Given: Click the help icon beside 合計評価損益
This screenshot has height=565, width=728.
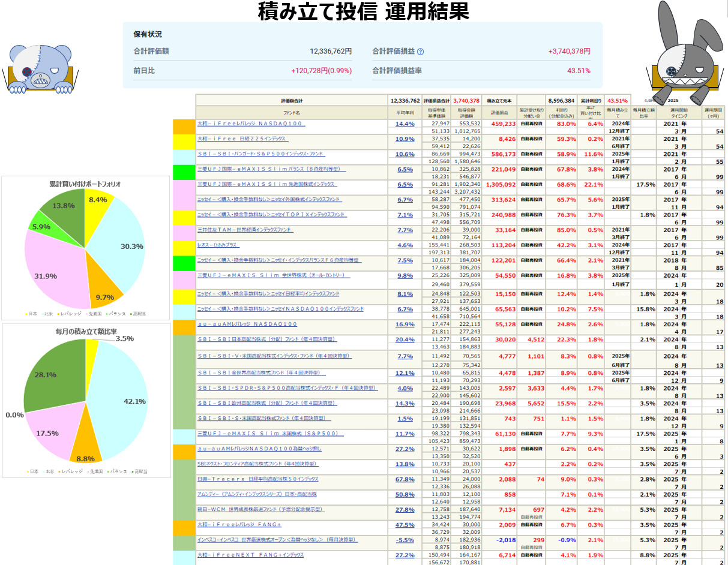Looking at the screenshot, I should pyautogui.click(x=421, y=52).
